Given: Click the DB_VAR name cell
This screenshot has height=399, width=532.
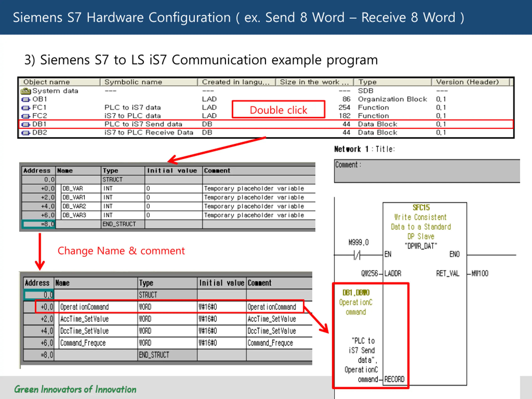Looking at the screenshot, I should [81, 188].
